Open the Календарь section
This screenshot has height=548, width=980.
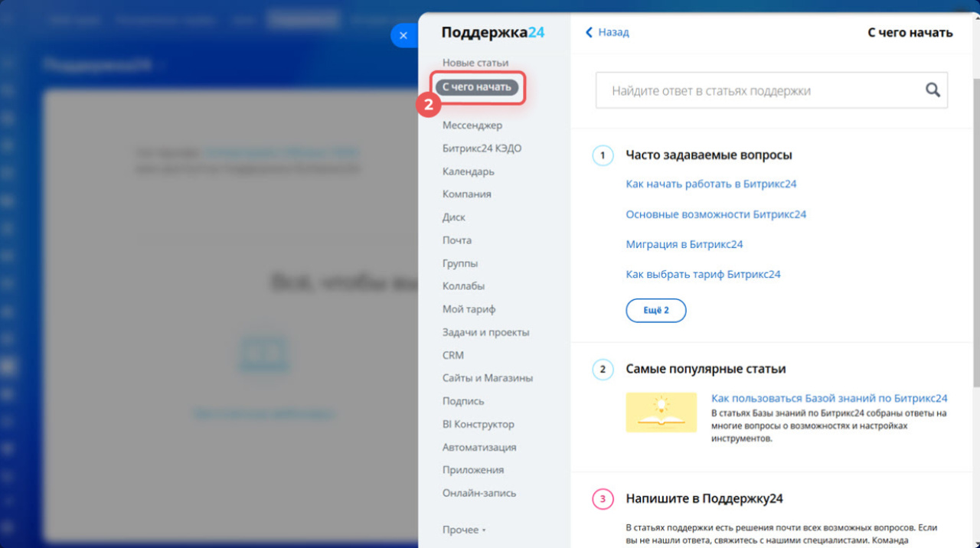[469, 171]
